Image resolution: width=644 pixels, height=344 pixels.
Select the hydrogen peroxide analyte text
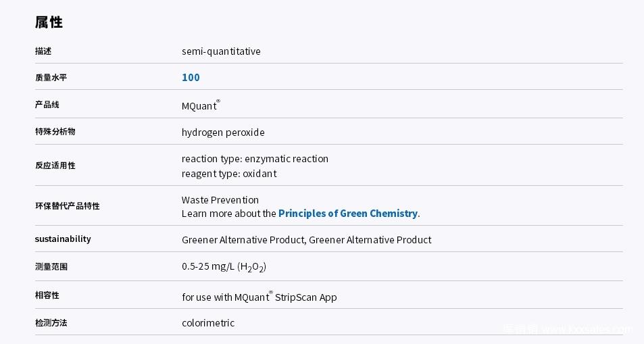223,132
